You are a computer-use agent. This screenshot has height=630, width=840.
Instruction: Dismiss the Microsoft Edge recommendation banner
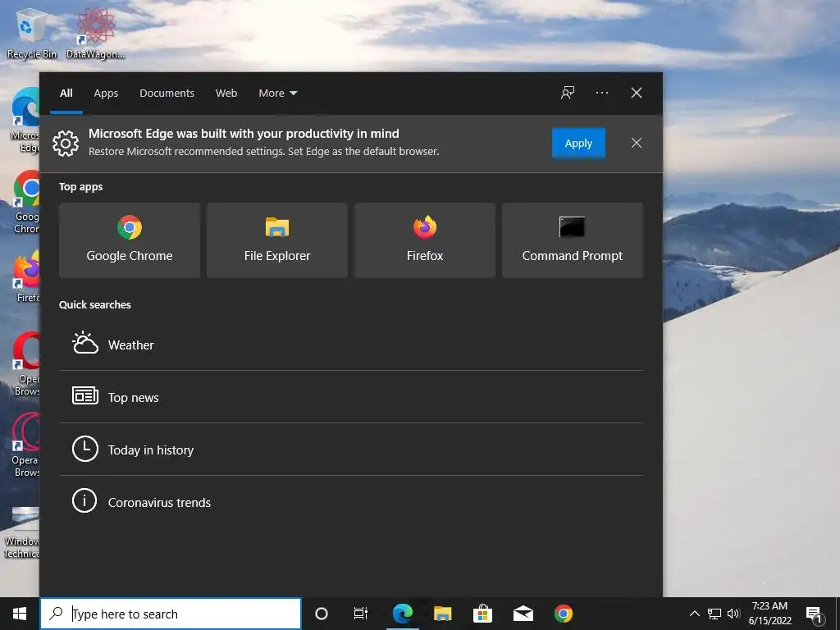click(637, 143)
